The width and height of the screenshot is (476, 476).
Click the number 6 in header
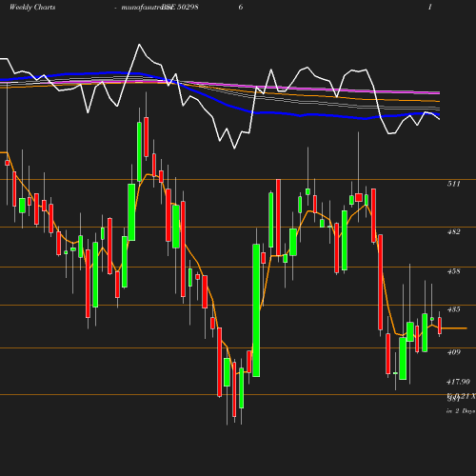tap(241, 7)
